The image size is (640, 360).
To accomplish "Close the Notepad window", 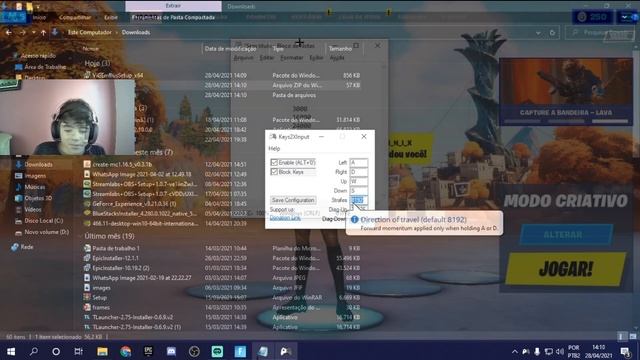I will pos(378,45).
